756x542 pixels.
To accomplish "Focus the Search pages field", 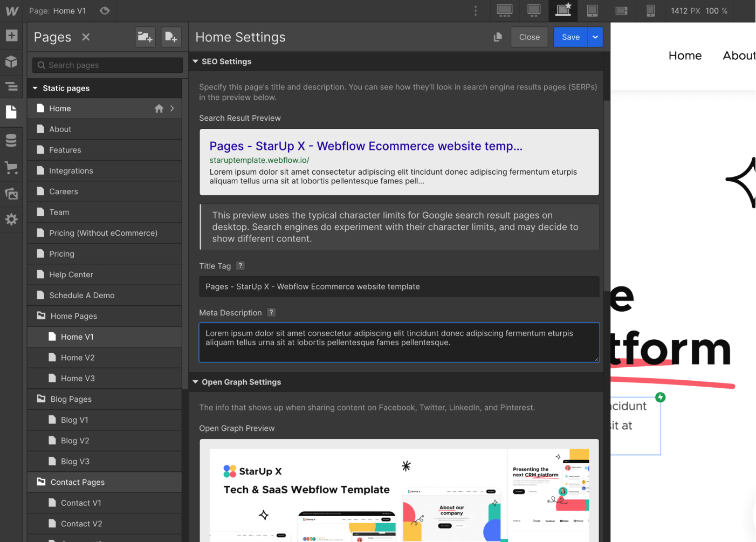I will click(x=107, y=65).
